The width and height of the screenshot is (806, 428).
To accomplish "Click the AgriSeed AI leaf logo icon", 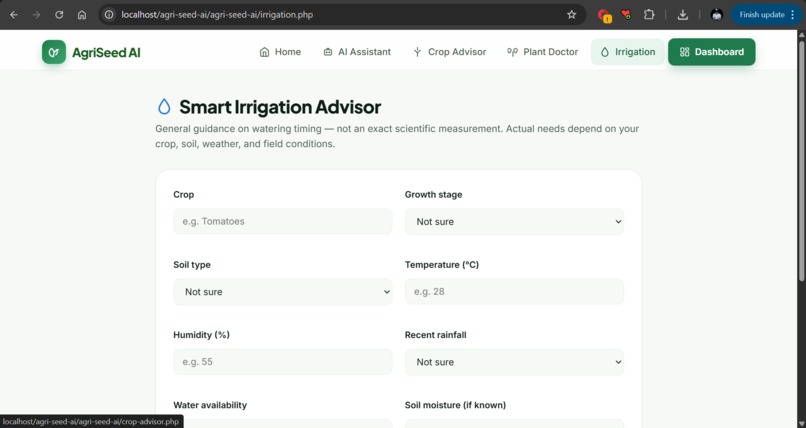I will (54, 52).
